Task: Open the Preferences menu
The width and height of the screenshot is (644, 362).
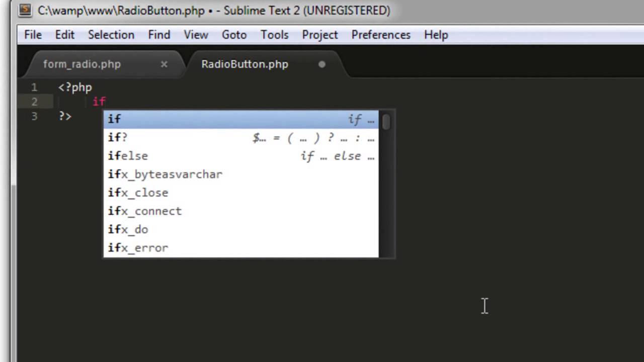Action: pos(381,35)
